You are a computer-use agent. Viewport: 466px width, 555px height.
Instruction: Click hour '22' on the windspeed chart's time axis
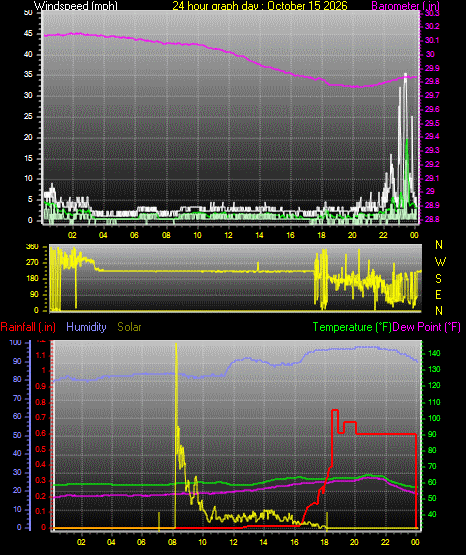[x=383, y=235]
